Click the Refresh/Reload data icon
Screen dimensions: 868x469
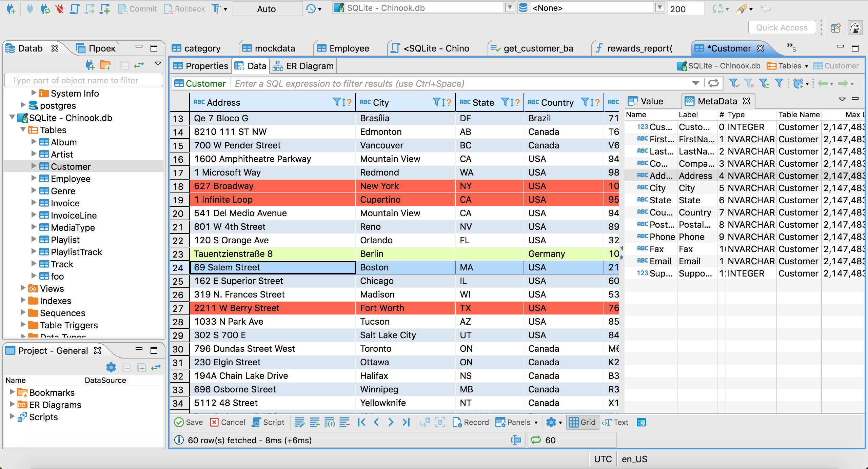(x=714, y=85)
